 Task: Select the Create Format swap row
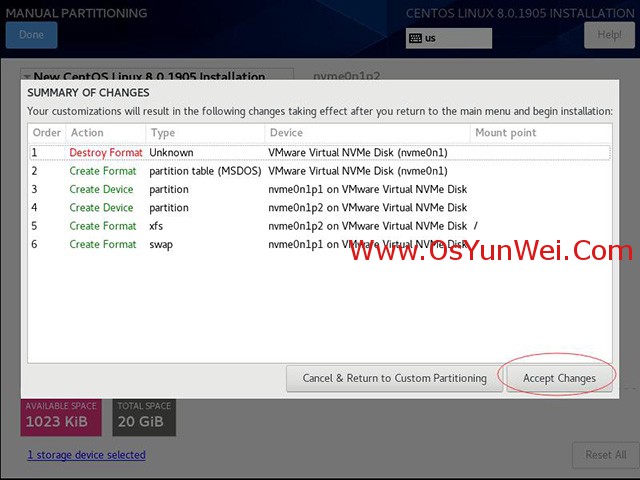(x=320, y=244)
